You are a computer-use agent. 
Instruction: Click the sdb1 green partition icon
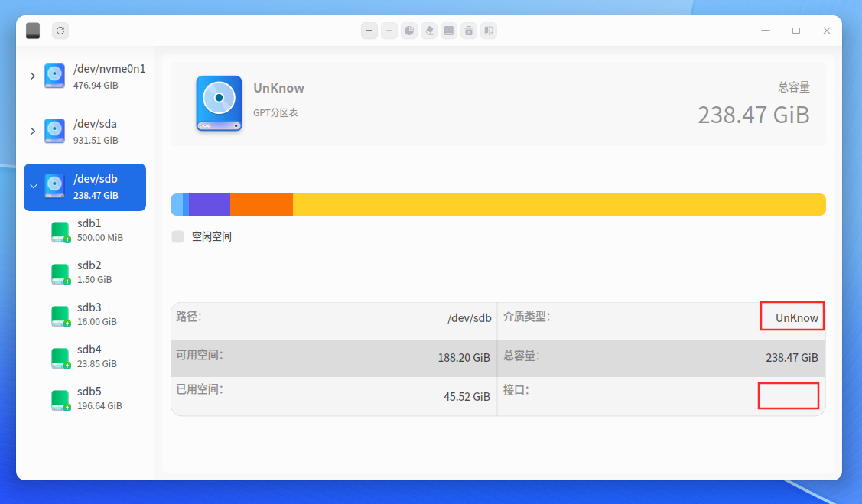[x=60, y=232]
